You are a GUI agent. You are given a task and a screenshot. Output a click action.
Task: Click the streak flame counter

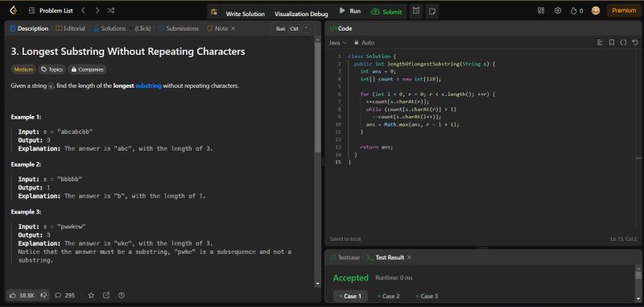coord(576,10)
